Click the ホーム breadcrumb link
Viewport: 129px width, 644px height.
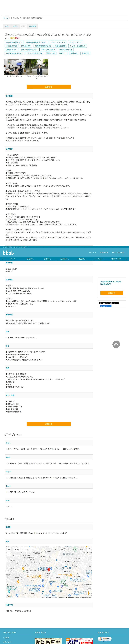tap(5, 18)
